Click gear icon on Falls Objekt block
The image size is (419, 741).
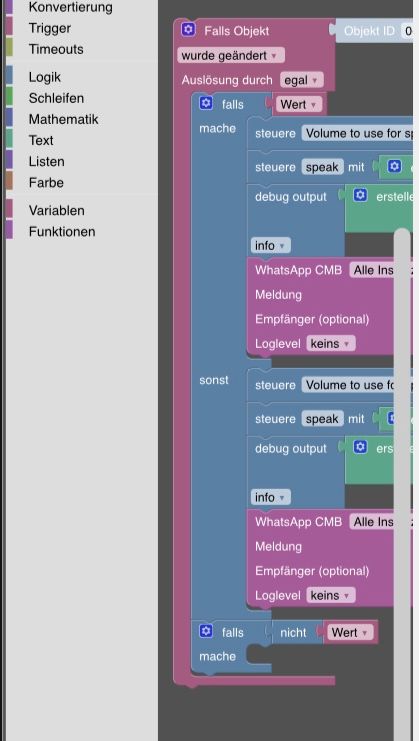[x=188, y=30]
